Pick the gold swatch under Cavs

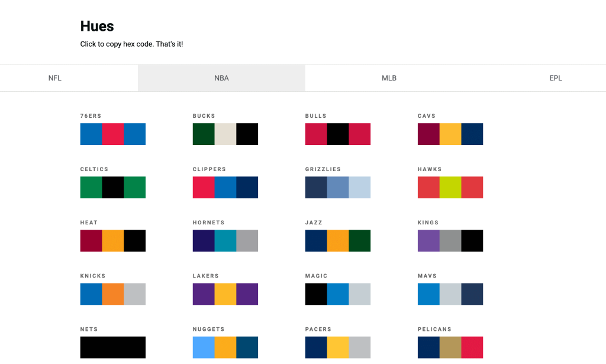click(x=450, y=134)
